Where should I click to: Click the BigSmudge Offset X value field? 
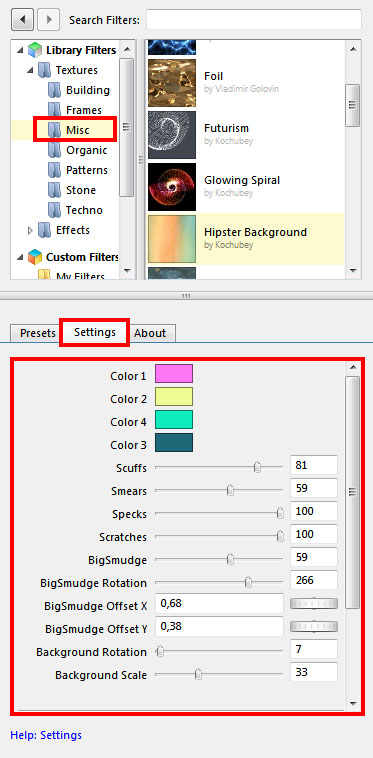(219, 603)
